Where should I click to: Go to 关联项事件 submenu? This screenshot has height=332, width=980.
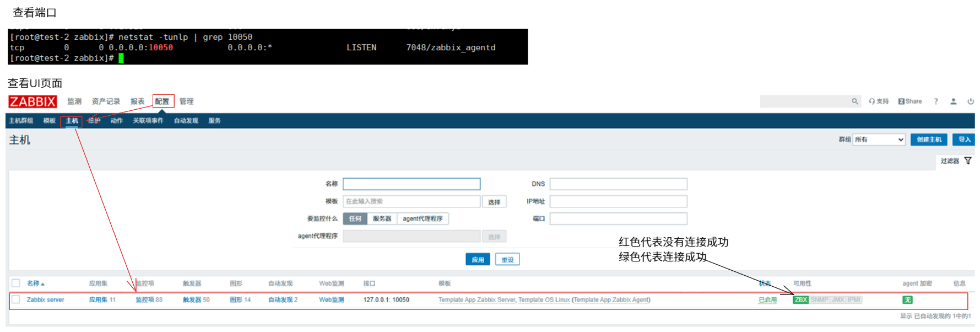click(x=148, y=121)
